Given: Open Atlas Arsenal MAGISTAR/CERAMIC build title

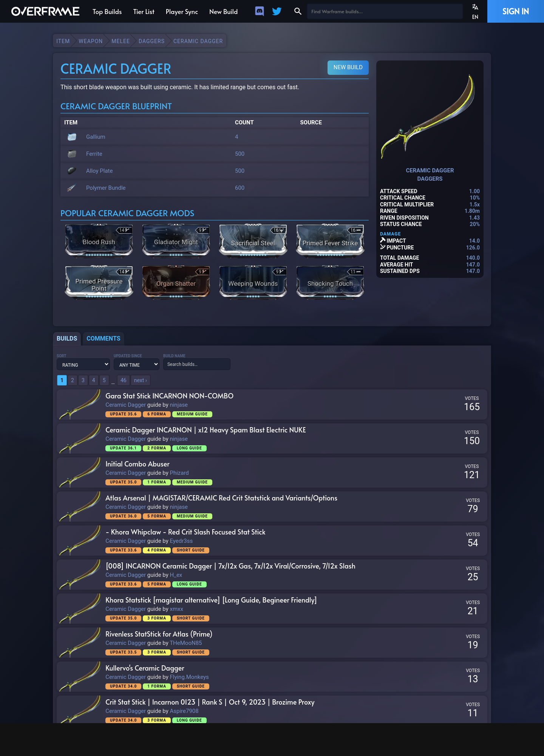Looking at the screenshot, I should pos(221,498).
